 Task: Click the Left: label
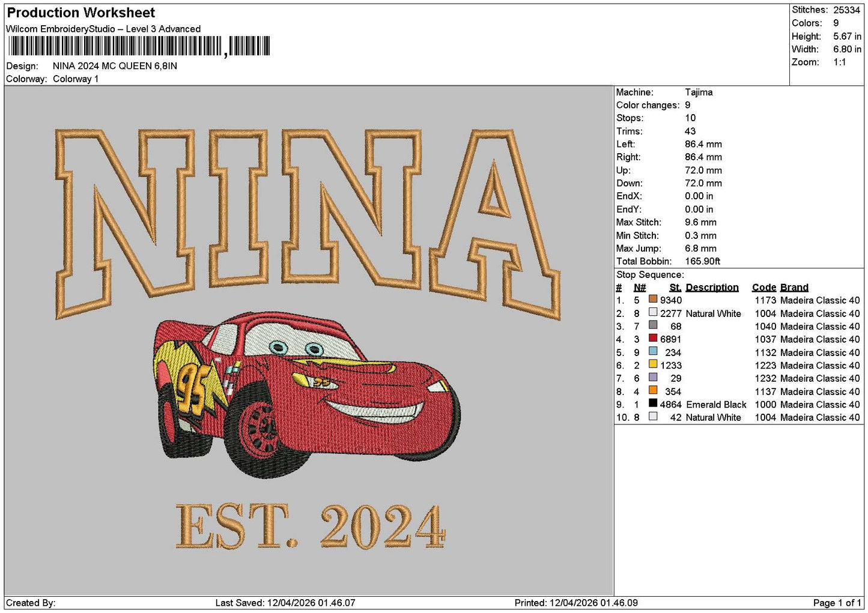coord(625,144)
